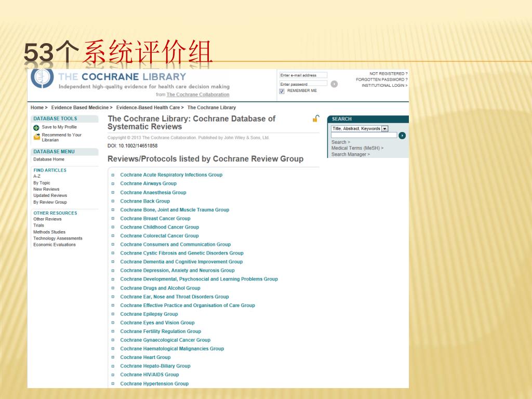Open Cochrane Haematological Malignancies Group link

click(172, 349)
